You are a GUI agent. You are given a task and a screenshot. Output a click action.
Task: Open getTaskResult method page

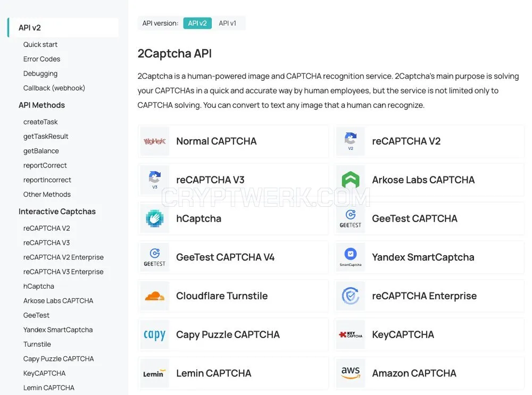[x=46, y=136]
